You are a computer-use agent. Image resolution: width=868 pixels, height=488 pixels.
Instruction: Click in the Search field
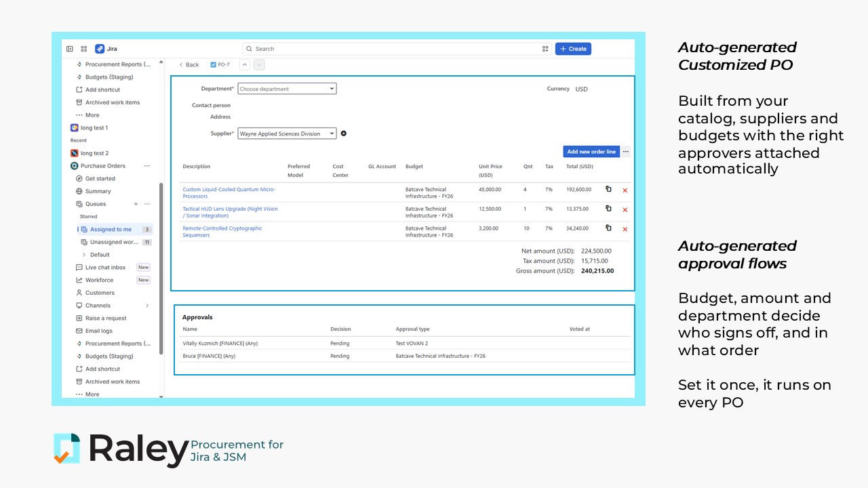point(397,49)
